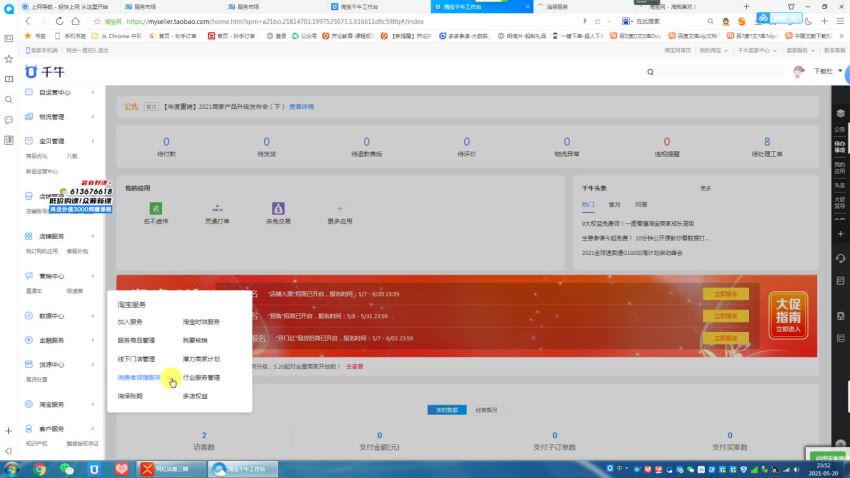Click the 数据中心 sidebar icon

29,315
